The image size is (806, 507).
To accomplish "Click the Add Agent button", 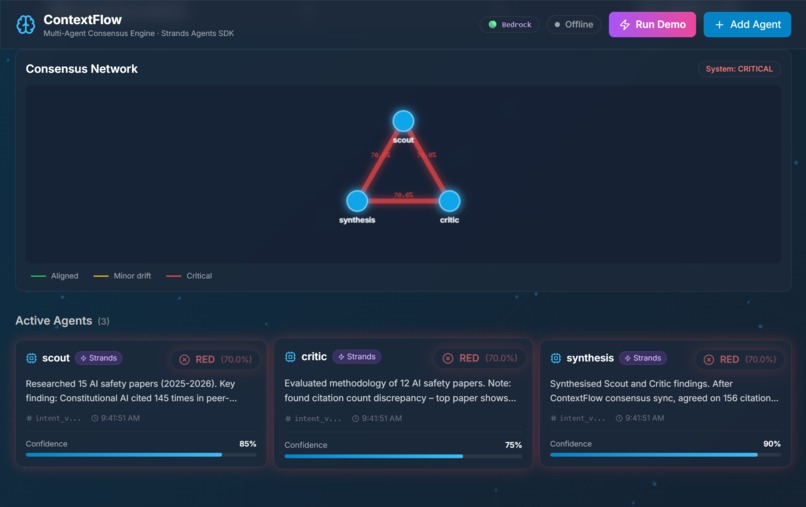I will click(x=747, y=25).
